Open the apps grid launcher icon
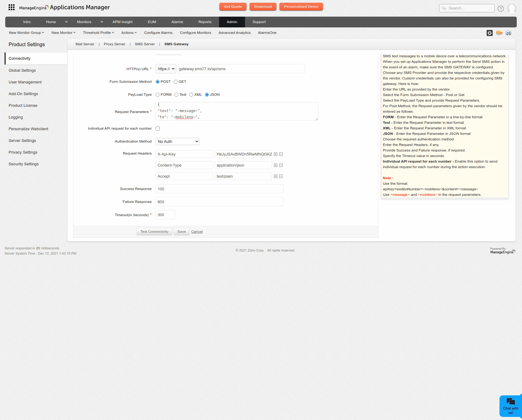 coord(11,7)
